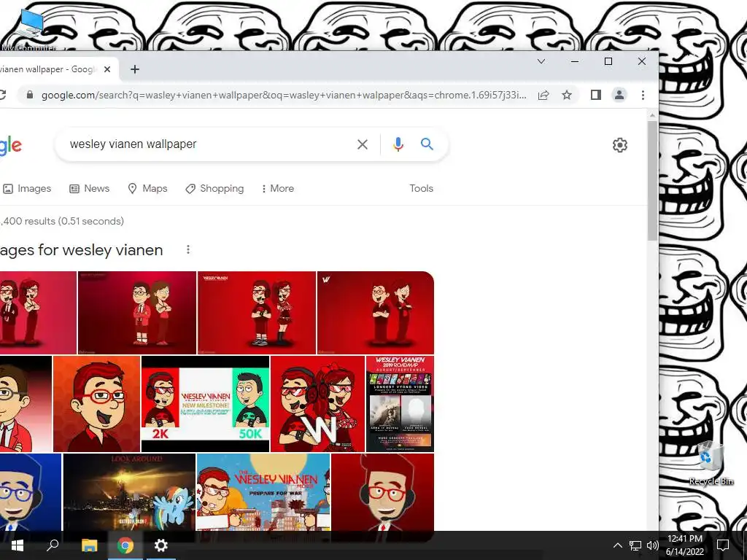Minimize the Chrome window

575,61
